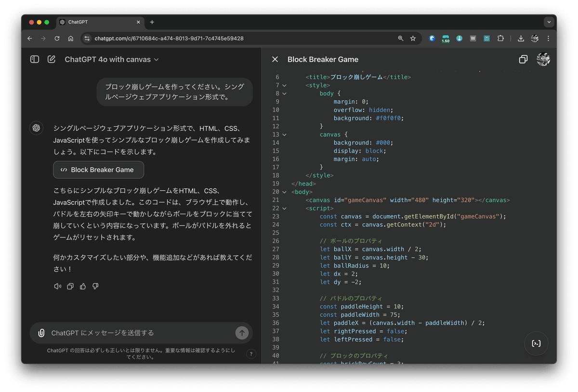The width and height of the screenshot is (578, 392).
Task: Open the teal square extension icon
Action: [486, 39]
